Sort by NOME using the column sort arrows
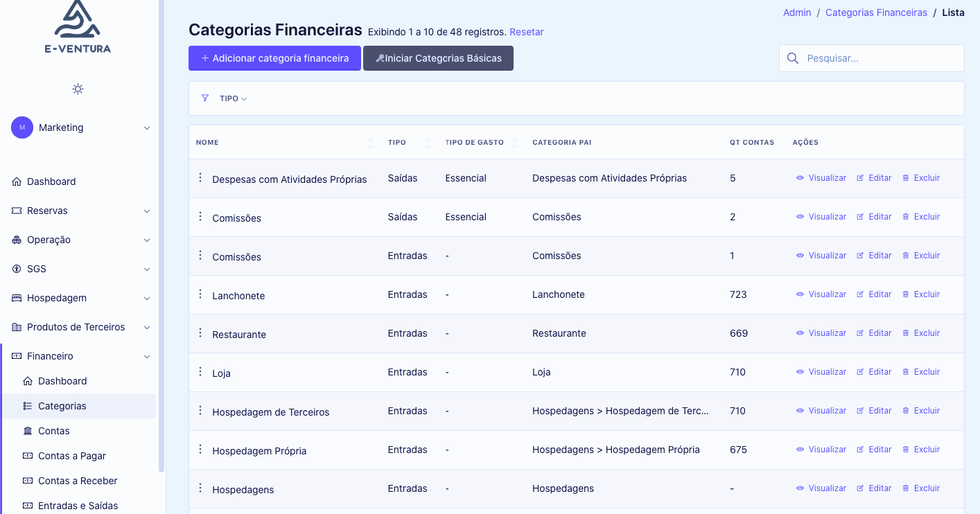980x514 pixels. [x=371, y=142]
